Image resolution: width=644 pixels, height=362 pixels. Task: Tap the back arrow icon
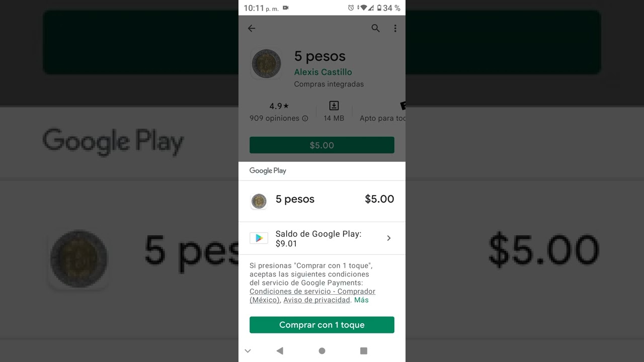[252, 29]
